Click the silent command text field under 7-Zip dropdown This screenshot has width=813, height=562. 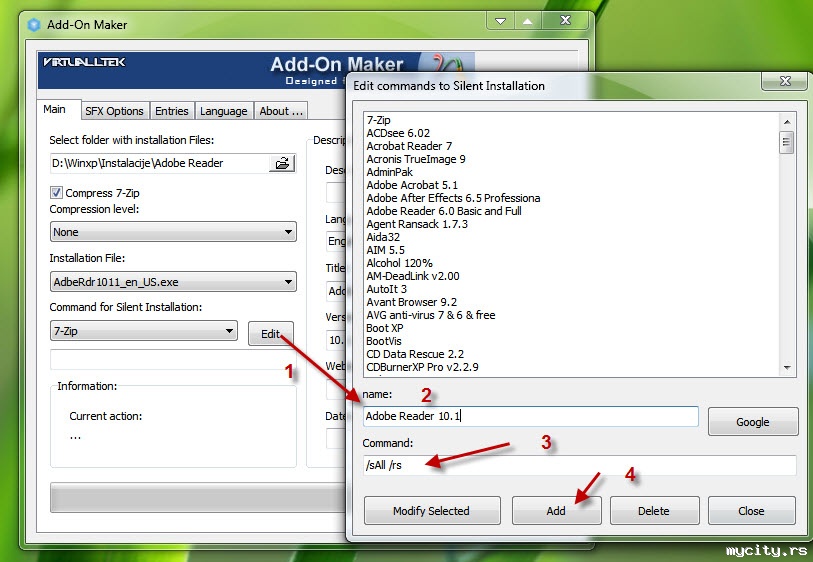click(173, 359)
